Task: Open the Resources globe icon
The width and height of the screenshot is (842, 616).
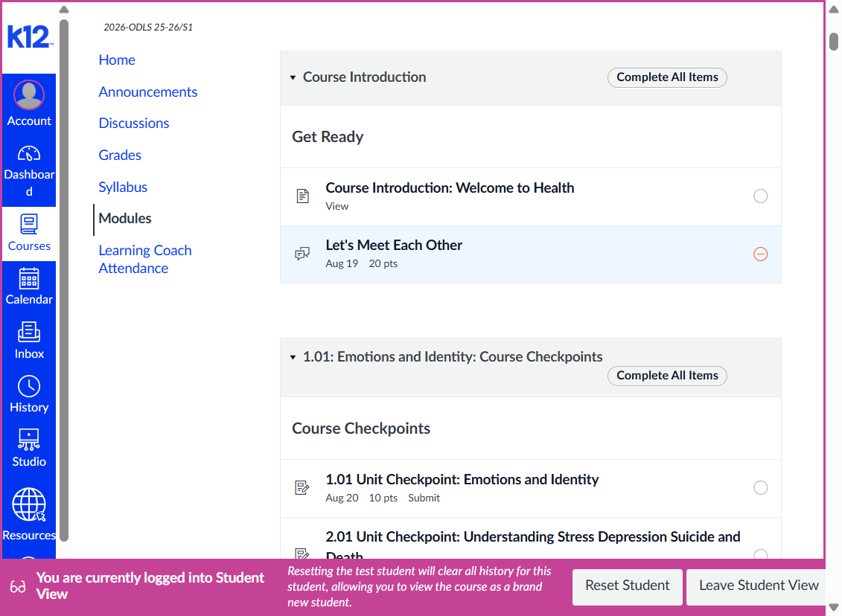Action: click(29, 504)
